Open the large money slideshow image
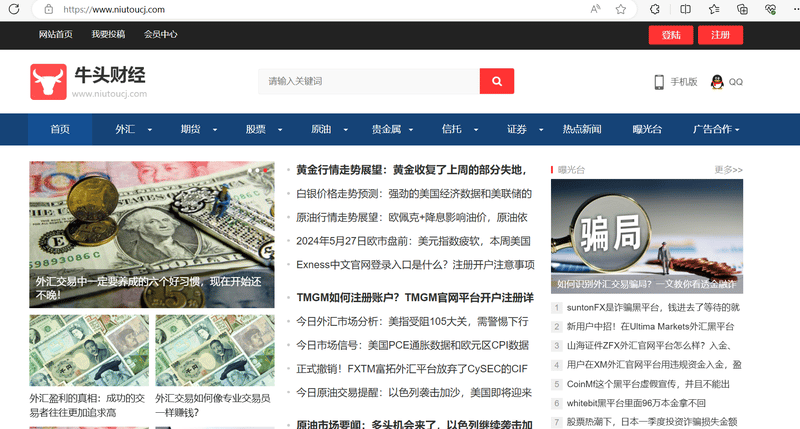 [152, 235]
